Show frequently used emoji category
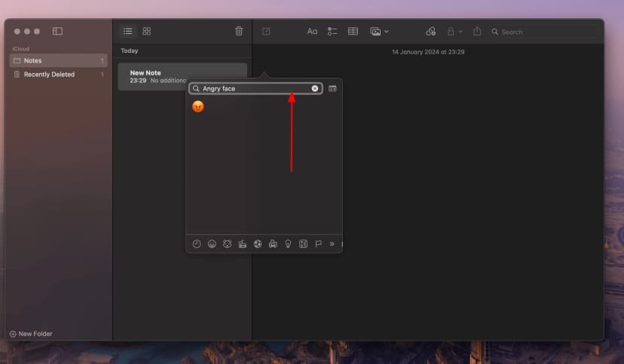This screenshot has height=364, width=624. 197,244
